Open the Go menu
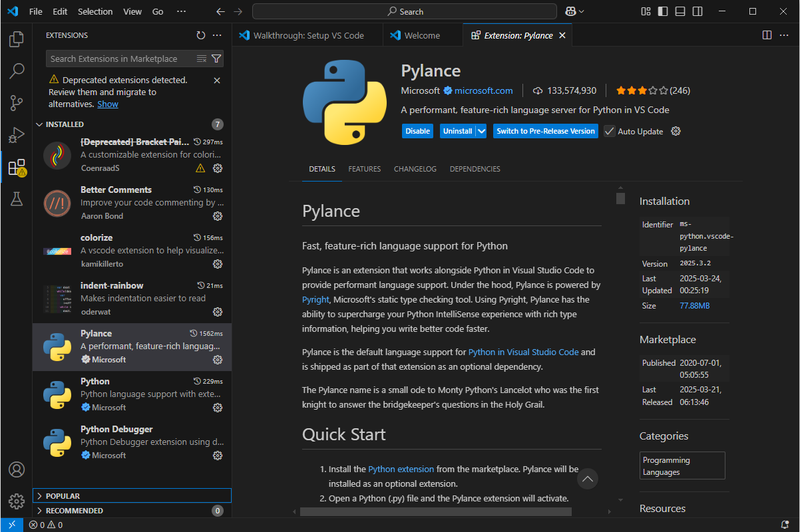 tap(158, 11)
